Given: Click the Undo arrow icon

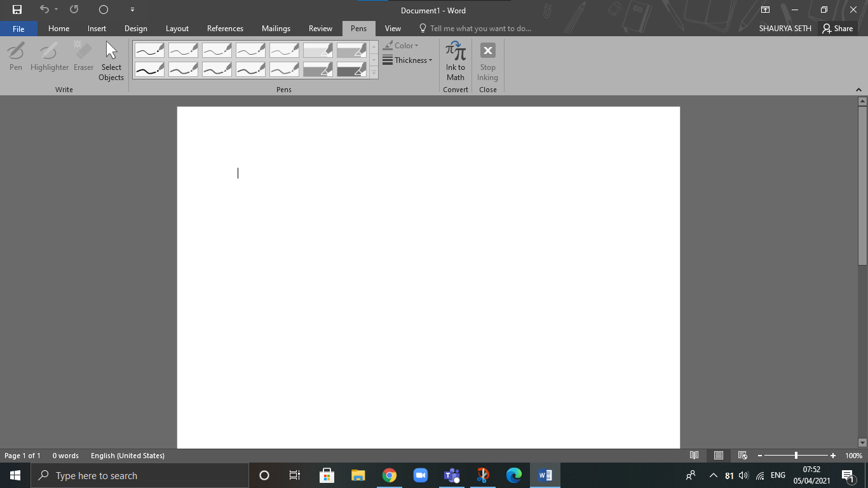Looking at the screenshot, I should [x=44, y=10].
